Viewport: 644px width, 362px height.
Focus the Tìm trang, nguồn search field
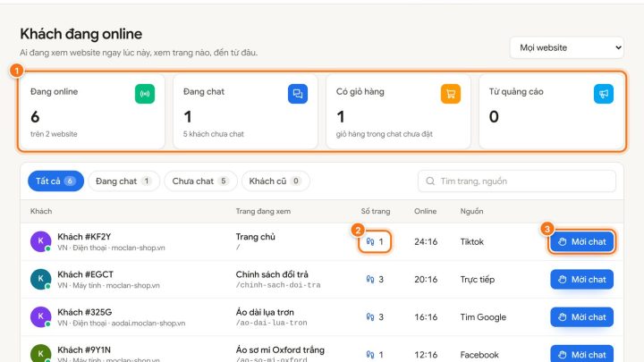point(517,181)
